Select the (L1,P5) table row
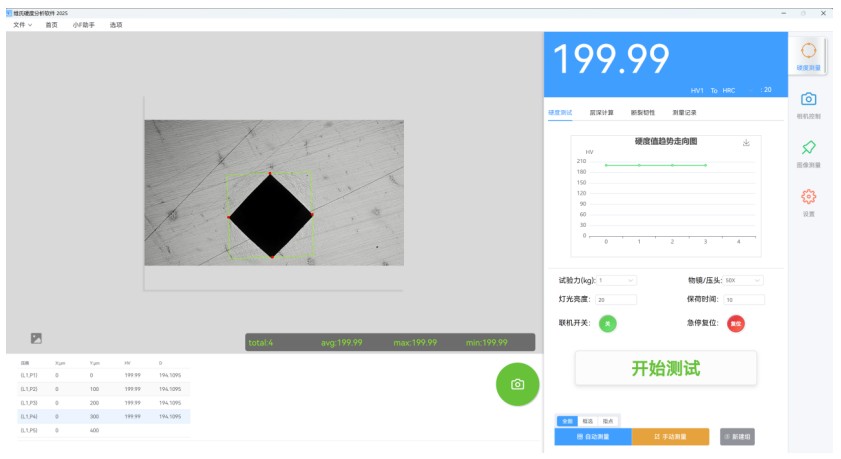Image resolution: width=841 pixels, height=459 pixels. coord(104,430)
